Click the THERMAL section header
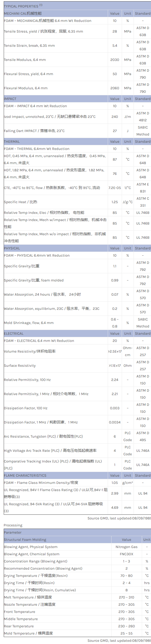This screenshot has height=644, width=151. (x=12, y=141)
